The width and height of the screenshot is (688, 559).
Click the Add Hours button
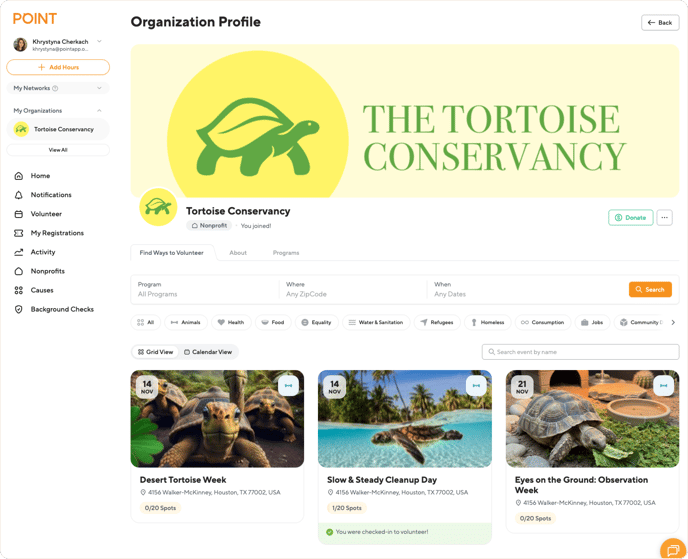(58, 67)
